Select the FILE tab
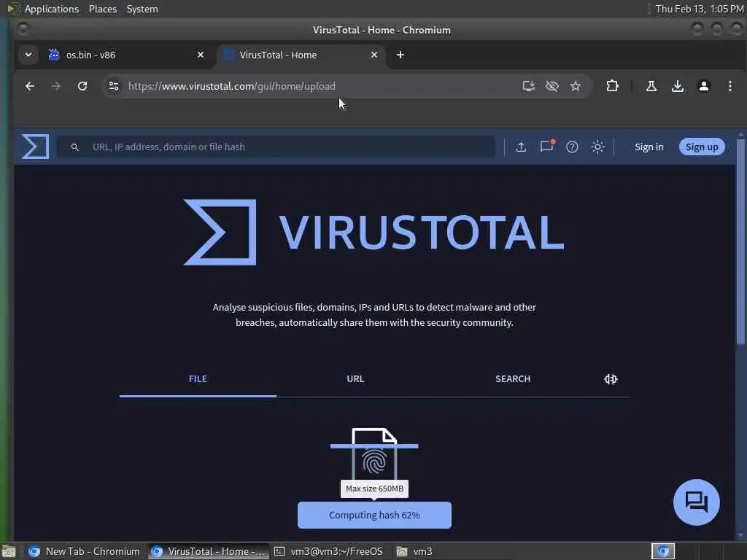747x560 pixels. pos(198,379)
